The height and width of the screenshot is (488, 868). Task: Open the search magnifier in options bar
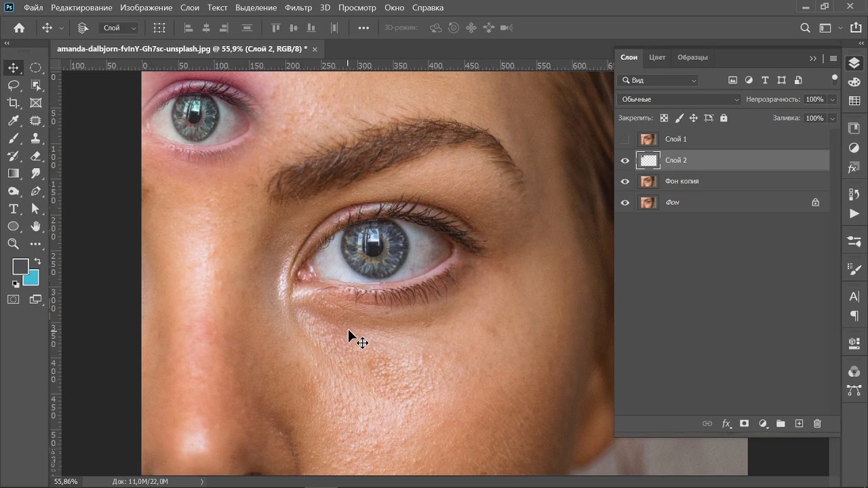(805, 28)
